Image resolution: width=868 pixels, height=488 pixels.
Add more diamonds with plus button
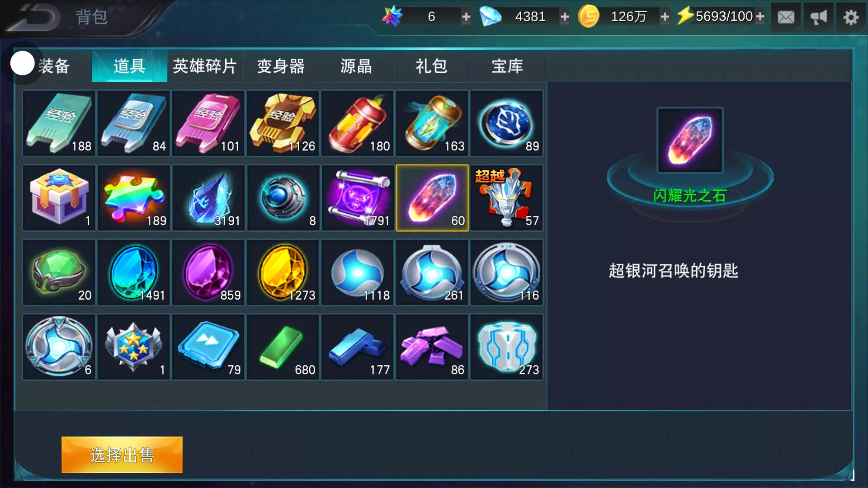565,17
